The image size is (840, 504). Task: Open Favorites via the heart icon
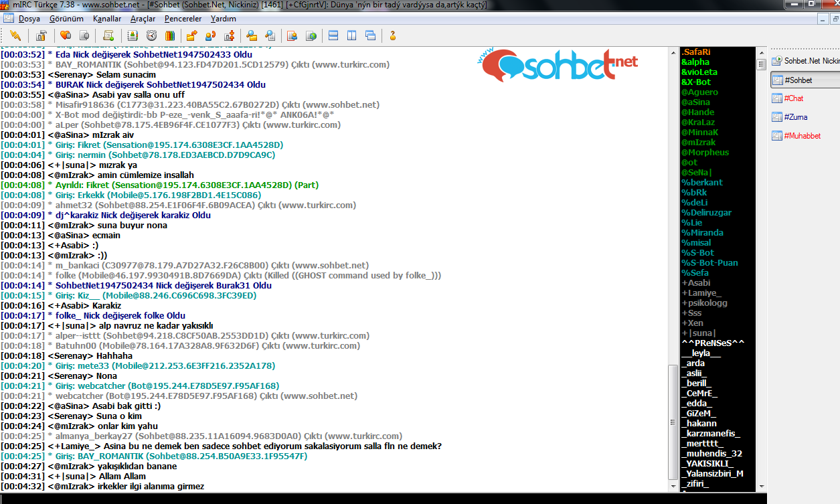[x=66, y=35]
